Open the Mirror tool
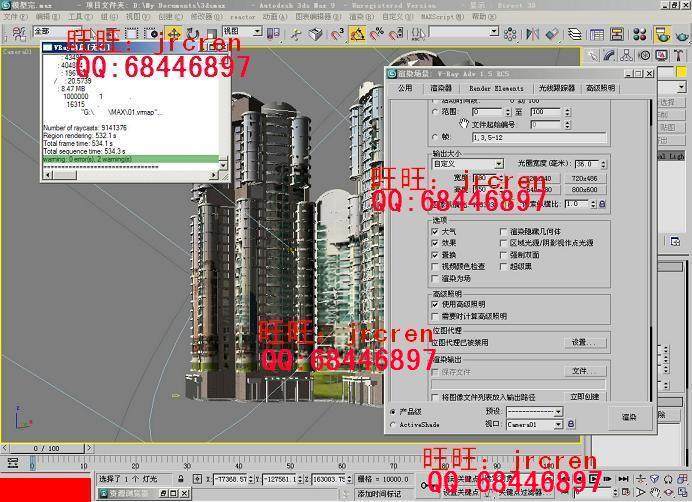The height and width of the screenshot is (502, 692). click(x=532, y=34)
